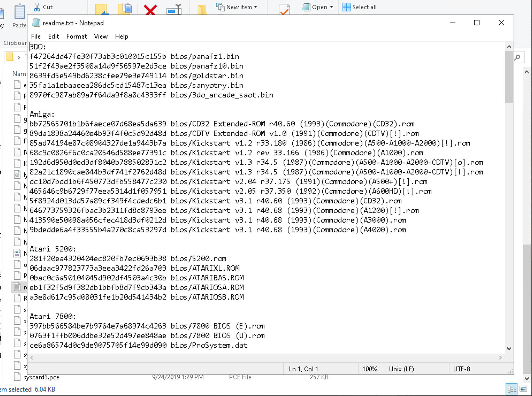Switch to large icons view layout
The height and width of the screenshot is (396, 532).
523,389
